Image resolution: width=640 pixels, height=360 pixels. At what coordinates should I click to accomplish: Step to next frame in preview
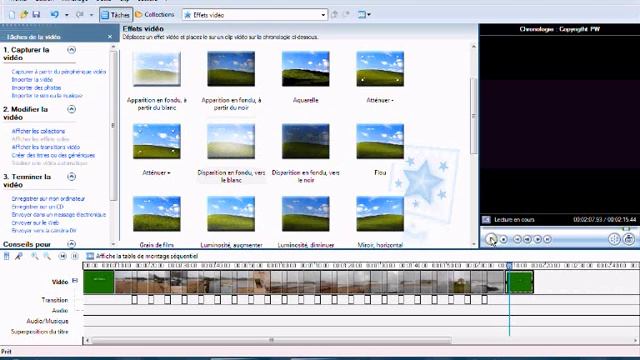coord(538,239)
